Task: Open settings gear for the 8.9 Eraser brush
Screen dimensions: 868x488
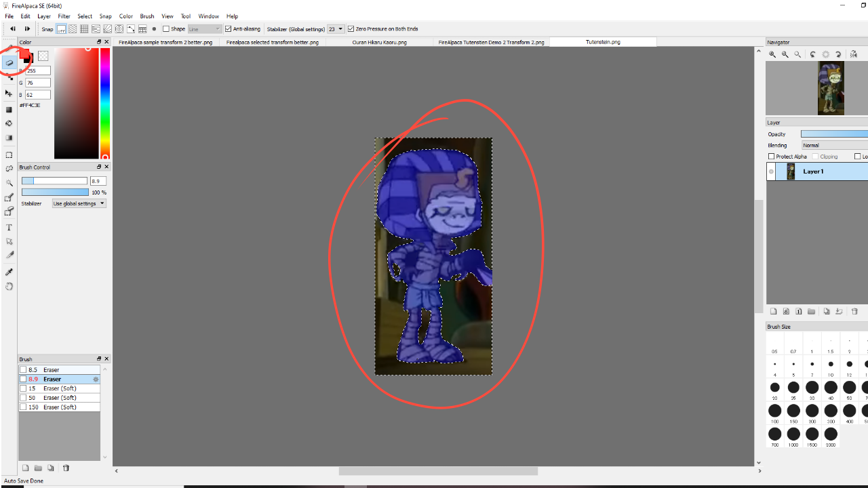Action: (x=96, y=380)
